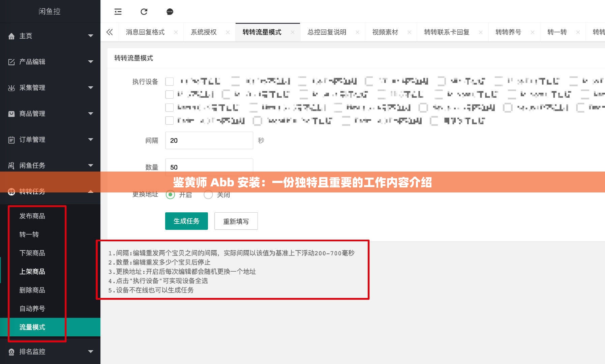Switch to the 总控回复说明 tab

click(327, 32)
